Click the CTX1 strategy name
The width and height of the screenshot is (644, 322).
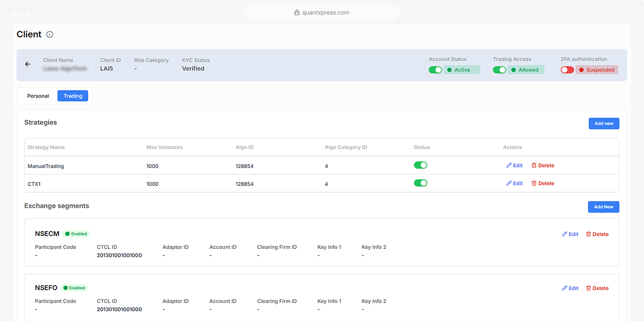pyautogui.click(x=34, y=184)
